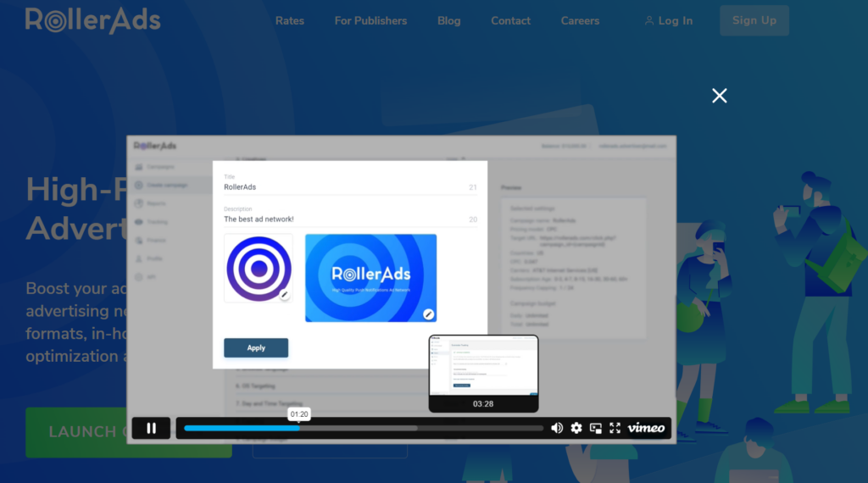Screen dimensions: 868x483
Task: Go to the Blog
Action: coord(449,21)
